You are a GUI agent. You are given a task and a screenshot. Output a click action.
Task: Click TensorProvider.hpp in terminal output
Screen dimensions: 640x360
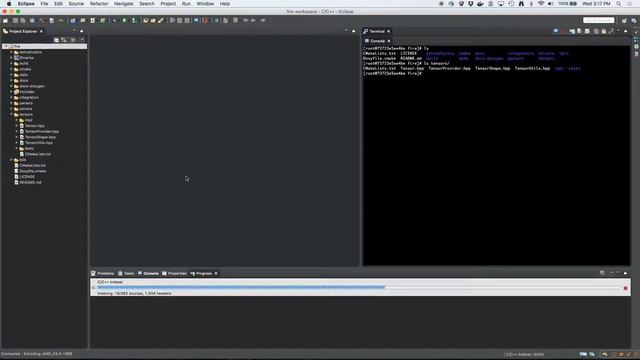click(449, 69)
